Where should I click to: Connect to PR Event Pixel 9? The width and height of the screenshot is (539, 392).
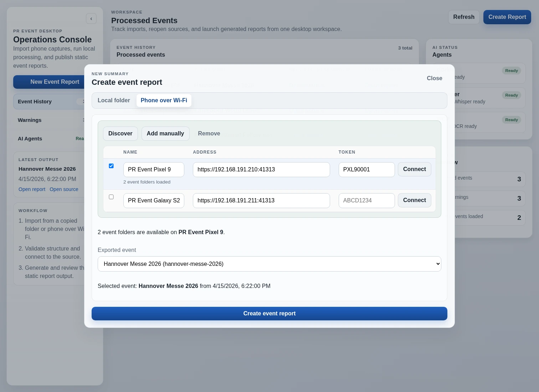click(x=415, y=169)
